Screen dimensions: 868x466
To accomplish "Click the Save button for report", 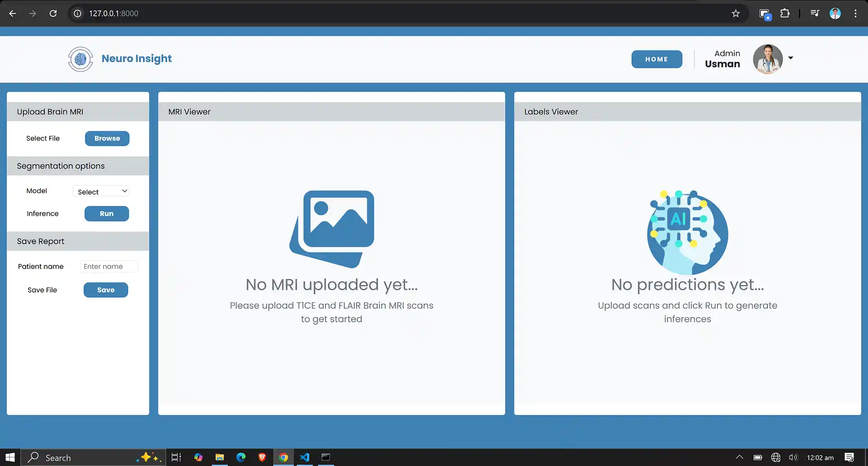I will click(106, 290).
